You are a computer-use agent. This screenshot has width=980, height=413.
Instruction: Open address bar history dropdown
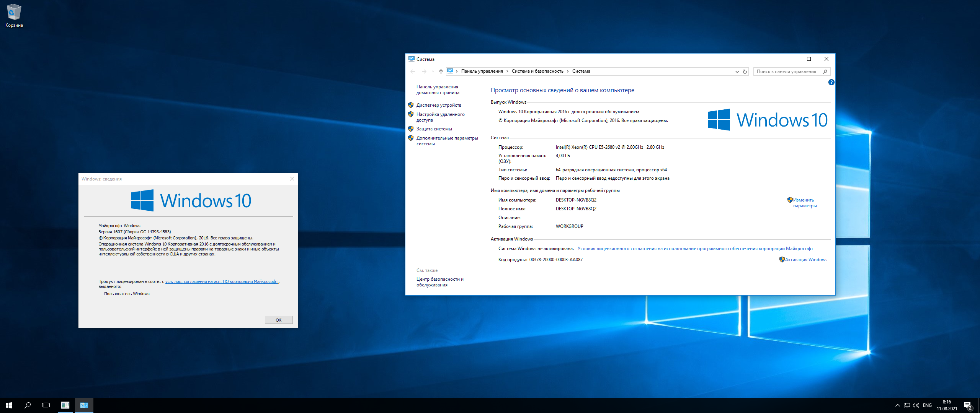click(x=737, y=72)
